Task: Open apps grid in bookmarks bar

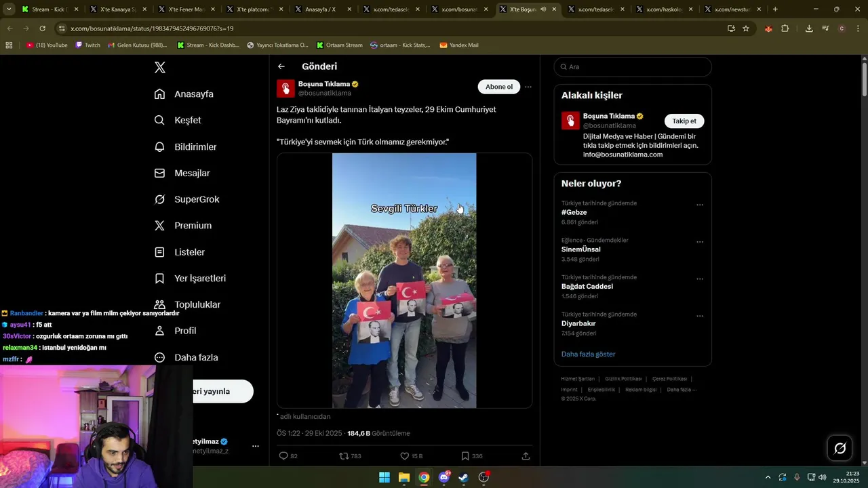Action: [9, 45]
